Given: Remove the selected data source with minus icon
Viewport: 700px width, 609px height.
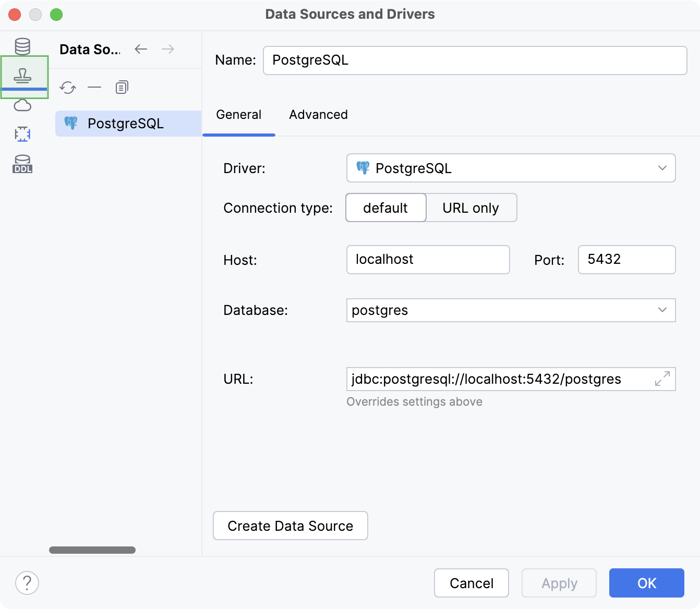Looking at the screenshot, I should pyautogui.click(x=94, y=87).
